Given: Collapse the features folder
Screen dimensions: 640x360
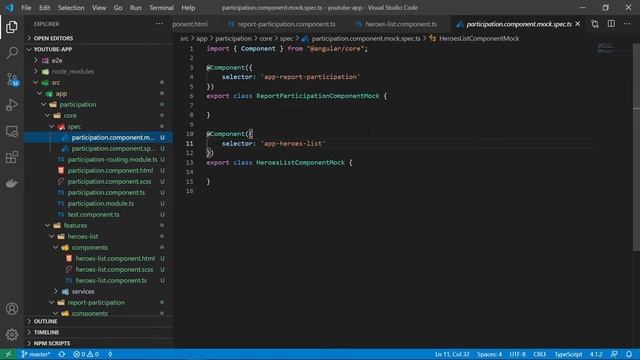Looking at the screenshot, I should click(x=75, y=225).
